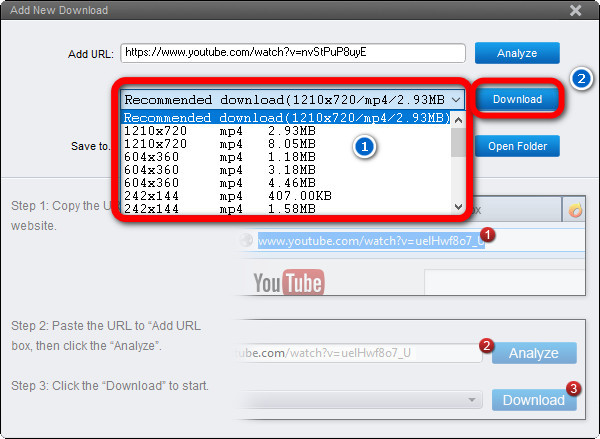Click inside the Add URL input field

[x=293, y=52]
